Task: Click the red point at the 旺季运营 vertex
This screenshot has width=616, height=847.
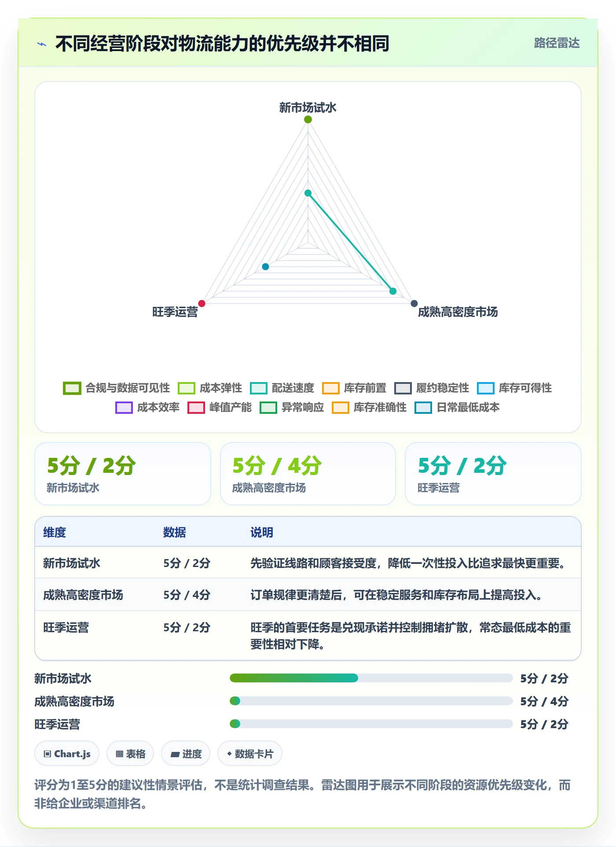Action: pyautogui.click(x=202, y=303)
